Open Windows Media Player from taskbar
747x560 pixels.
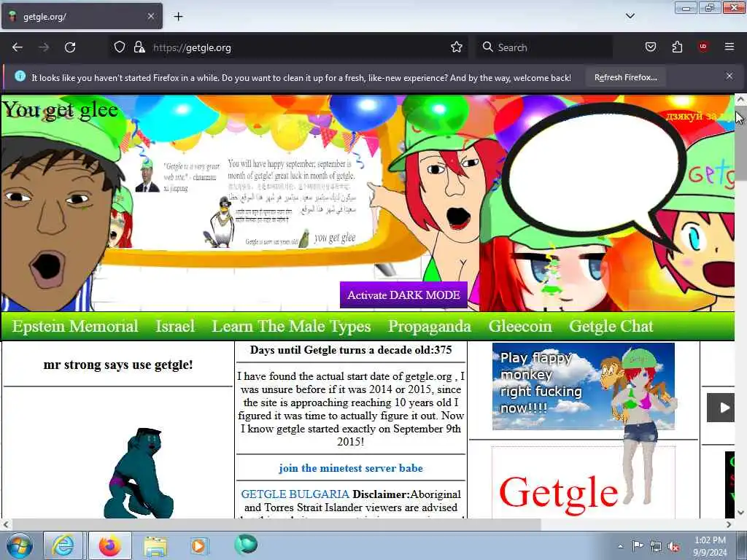tap(198, 545)
